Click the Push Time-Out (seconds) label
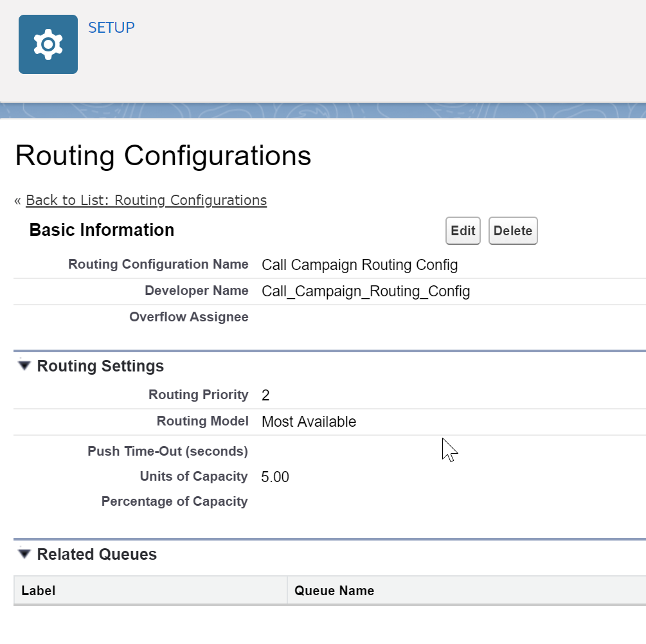Screen dimensions: 646x644 tap(168, 451)
